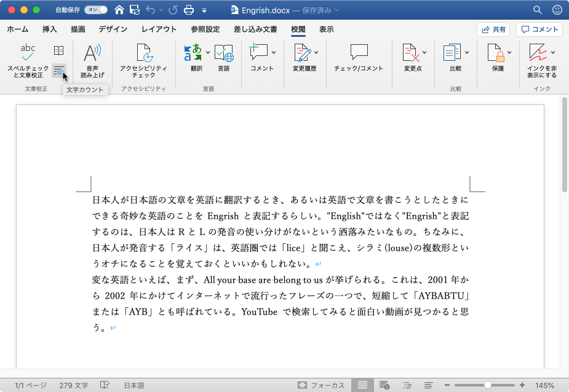The height and width of the screenshot is (392, 569).
Task: Expand the Compare (比較) dropdown arrow
Action: pyautogui.click(x=467, y=53)
